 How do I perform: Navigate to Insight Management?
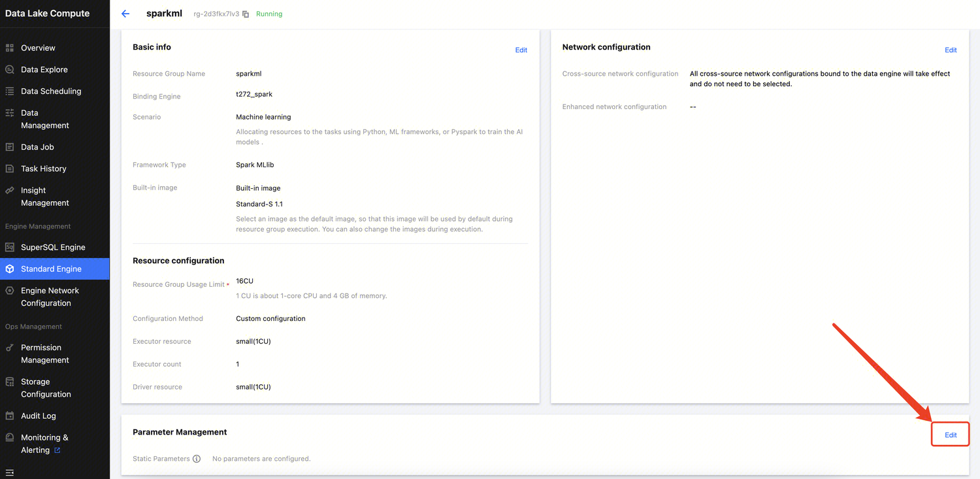pos(44,197)
